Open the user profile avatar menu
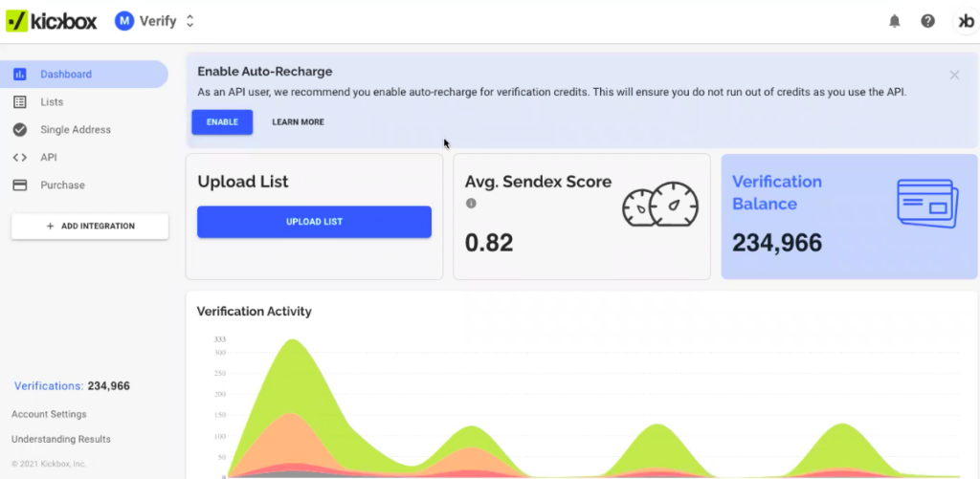The height and width of the screenshot is (479, 980). [967, 21]
